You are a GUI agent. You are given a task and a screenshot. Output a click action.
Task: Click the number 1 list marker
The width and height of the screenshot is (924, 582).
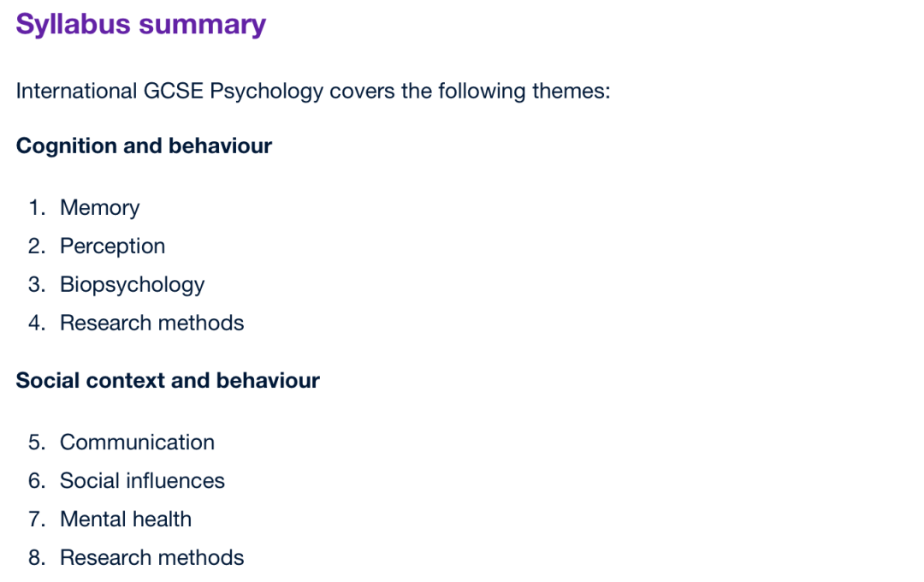coord(37,208)
